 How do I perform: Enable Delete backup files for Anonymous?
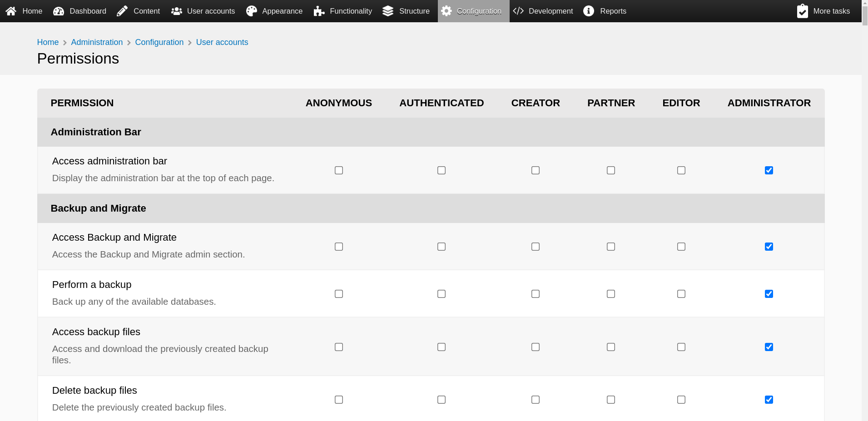339,400
